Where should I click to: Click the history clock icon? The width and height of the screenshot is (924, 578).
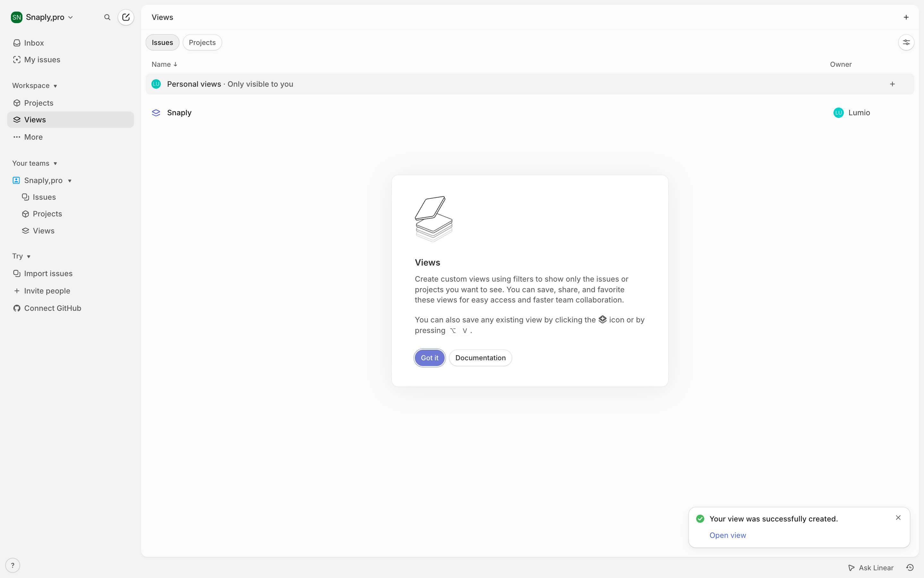910,568
